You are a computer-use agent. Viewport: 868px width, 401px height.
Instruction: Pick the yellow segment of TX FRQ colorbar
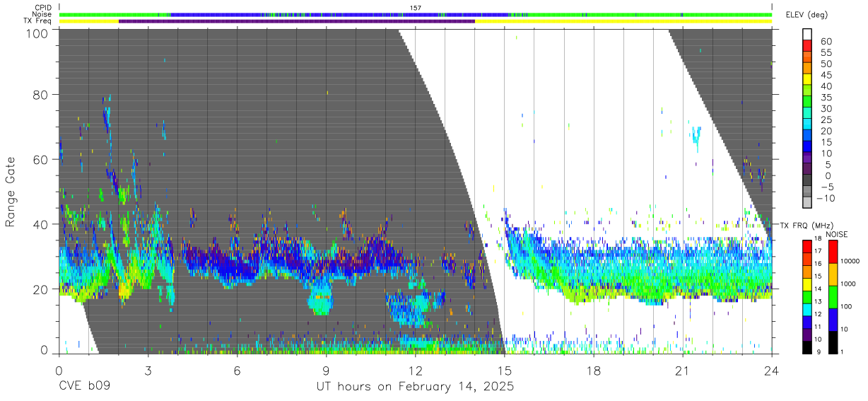[x=807, y=284]
